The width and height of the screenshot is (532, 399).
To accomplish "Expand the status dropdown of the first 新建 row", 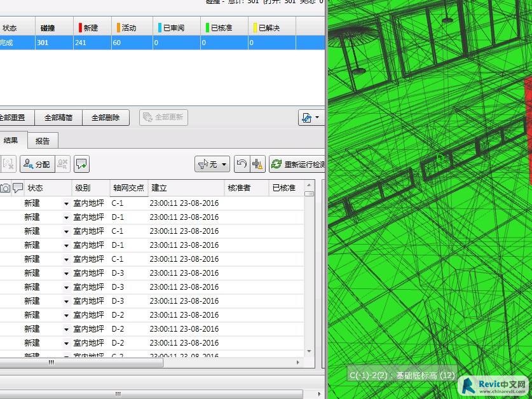I will [66, 203].
